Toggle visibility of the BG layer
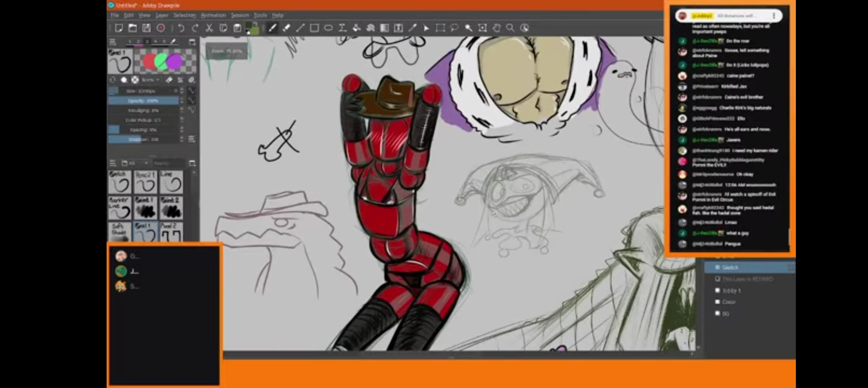This screenshot has width=868, height=388. pos(717,313)
